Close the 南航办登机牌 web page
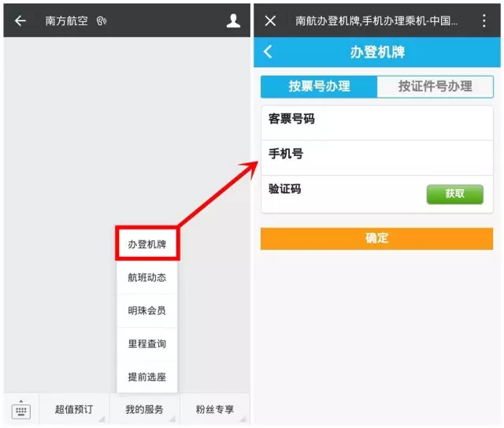 [270, 21]
